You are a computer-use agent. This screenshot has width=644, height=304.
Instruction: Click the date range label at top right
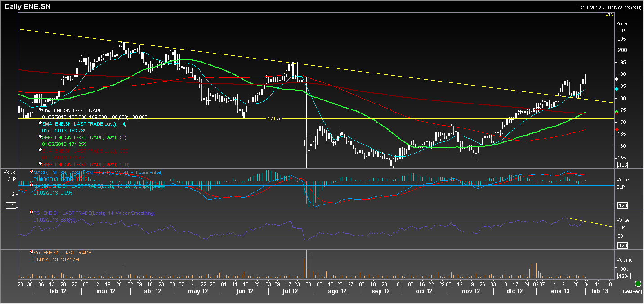609,8
